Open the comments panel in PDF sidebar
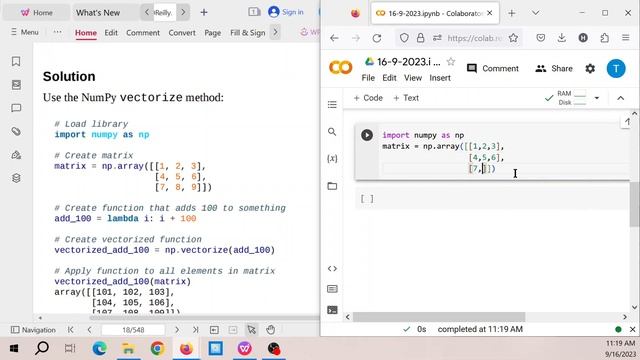The width and height of the screenshot is (640, 360). (16, 108)
